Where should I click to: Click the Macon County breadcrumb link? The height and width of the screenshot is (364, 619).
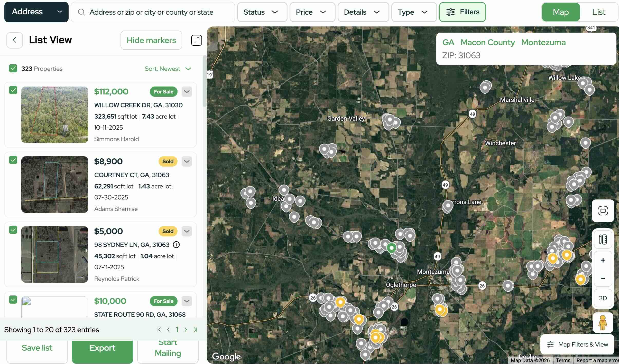pos(487,42)
